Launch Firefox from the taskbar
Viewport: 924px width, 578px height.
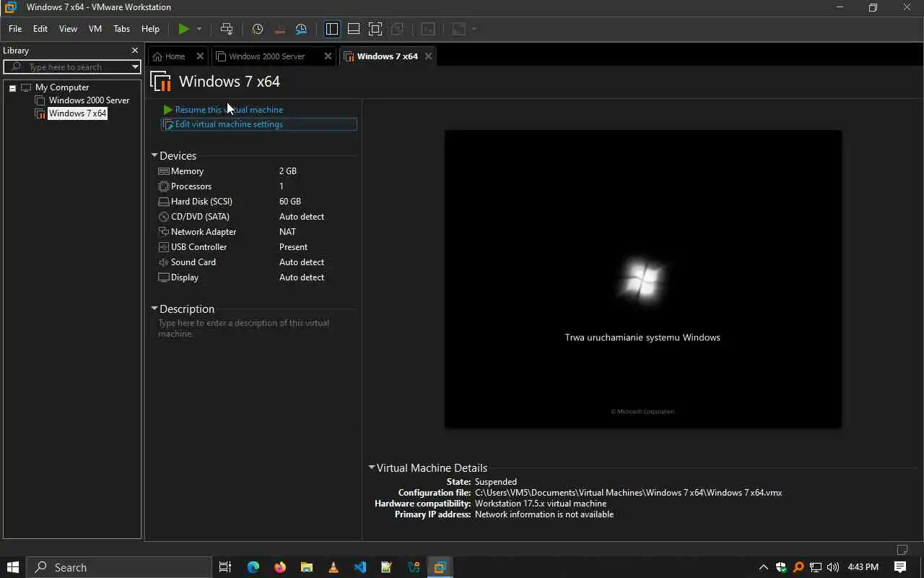click(x=280, y=567)
